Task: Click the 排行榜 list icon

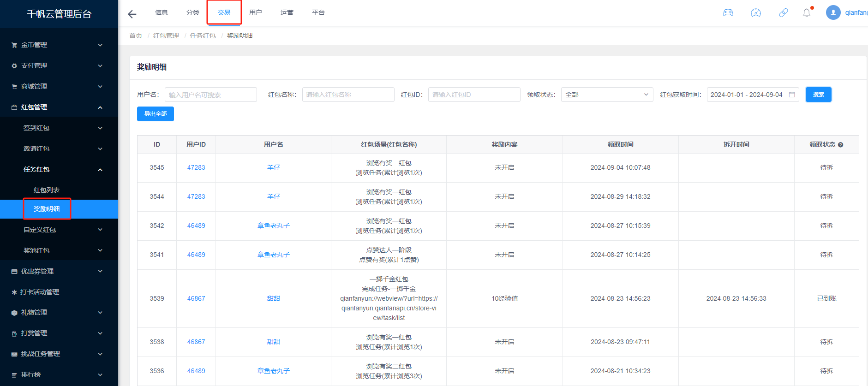Action: tap(14, 375)
